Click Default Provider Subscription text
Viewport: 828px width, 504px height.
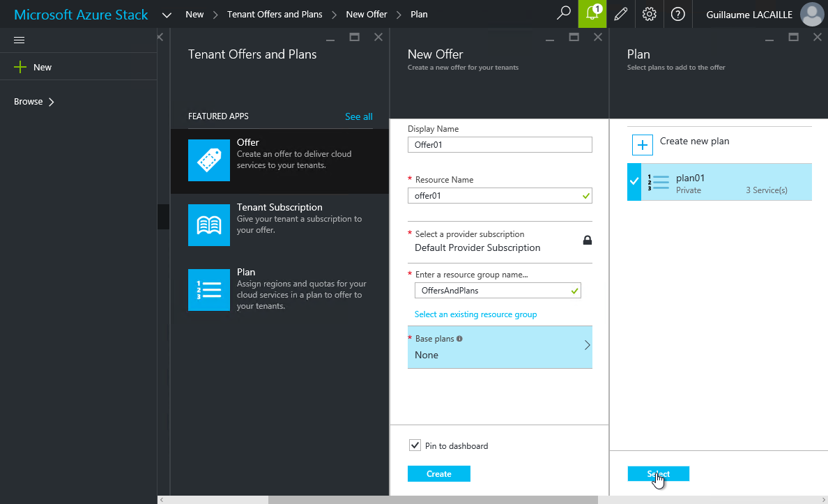point(477,247)
